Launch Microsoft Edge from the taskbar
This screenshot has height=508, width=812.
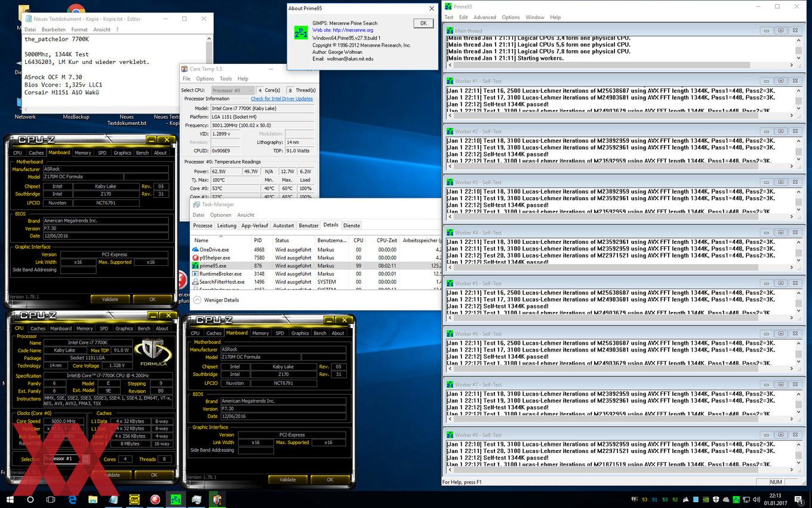click(72, 499)
